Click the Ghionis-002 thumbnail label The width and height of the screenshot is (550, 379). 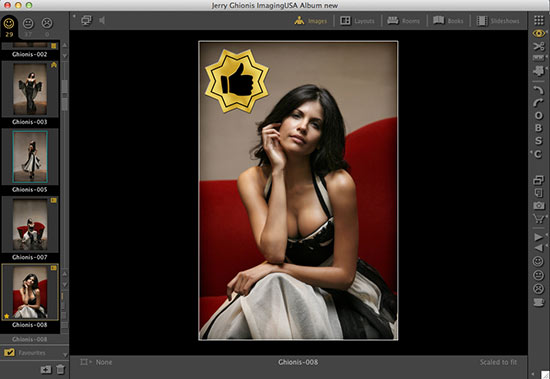(x=29, y=54)
